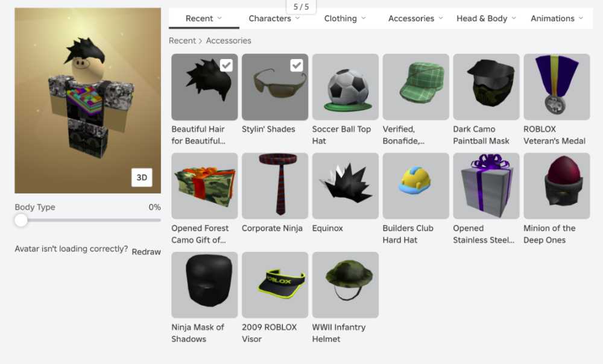Viewport: 603px width, 364px height.
Task: Open the Recent tab
Action: click(204, 19)
